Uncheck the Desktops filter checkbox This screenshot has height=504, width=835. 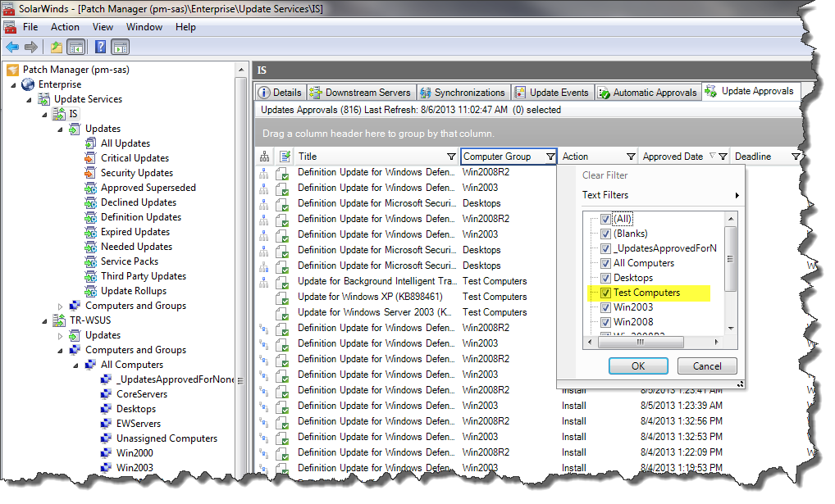[x=605, y=278]
